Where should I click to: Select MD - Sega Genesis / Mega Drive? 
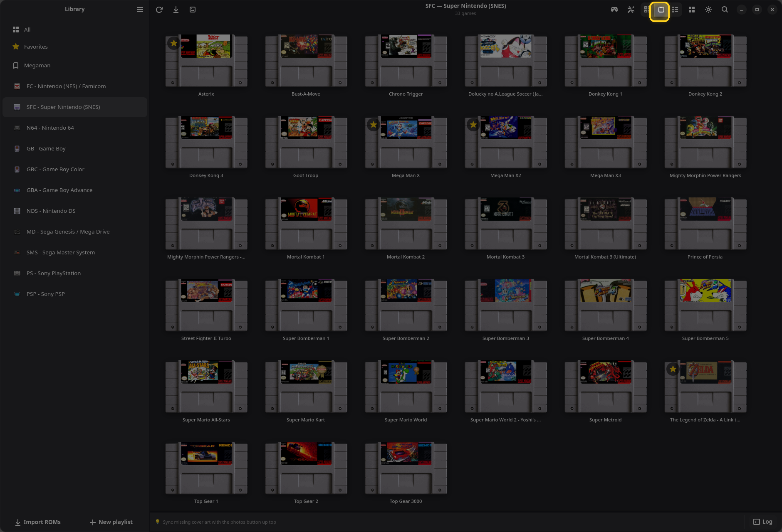75,232
